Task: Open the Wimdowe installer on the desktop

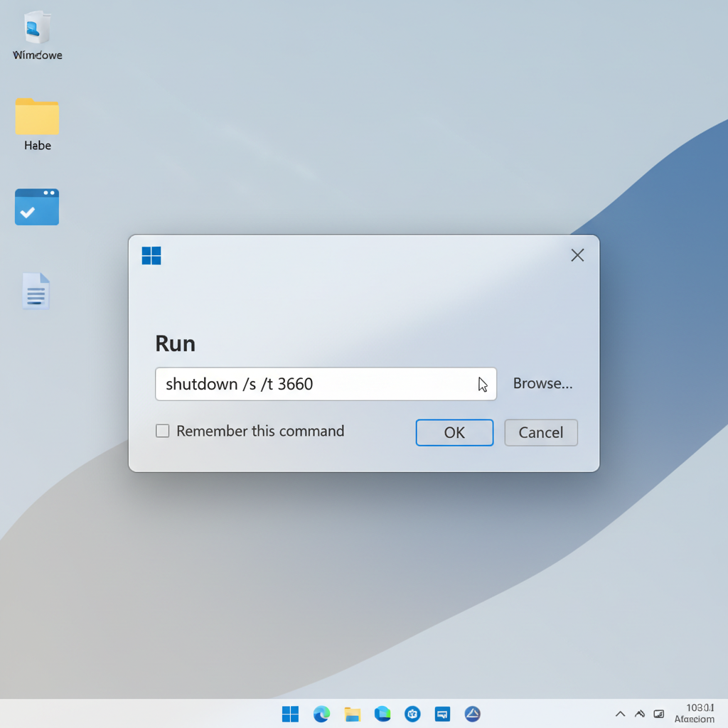Action: 36,32
